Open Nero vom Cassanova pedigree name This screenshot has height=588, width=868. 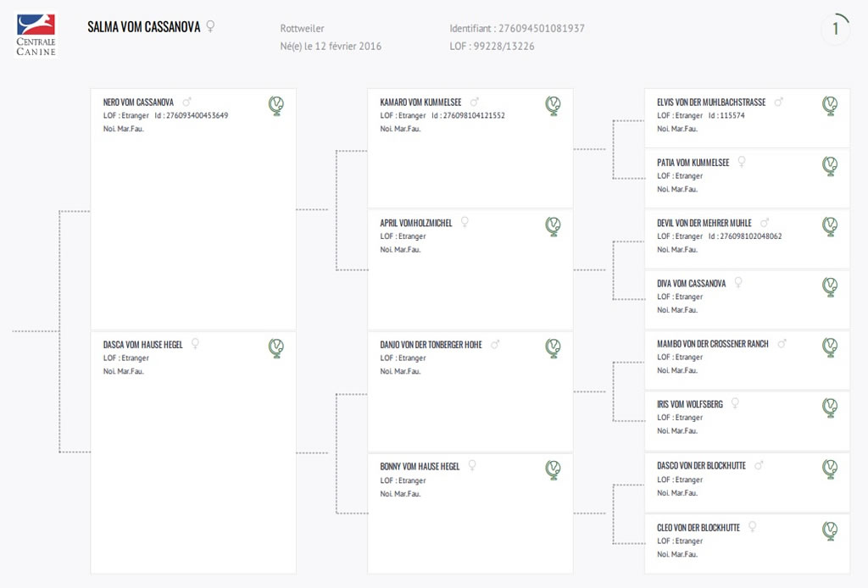point(138,103)
